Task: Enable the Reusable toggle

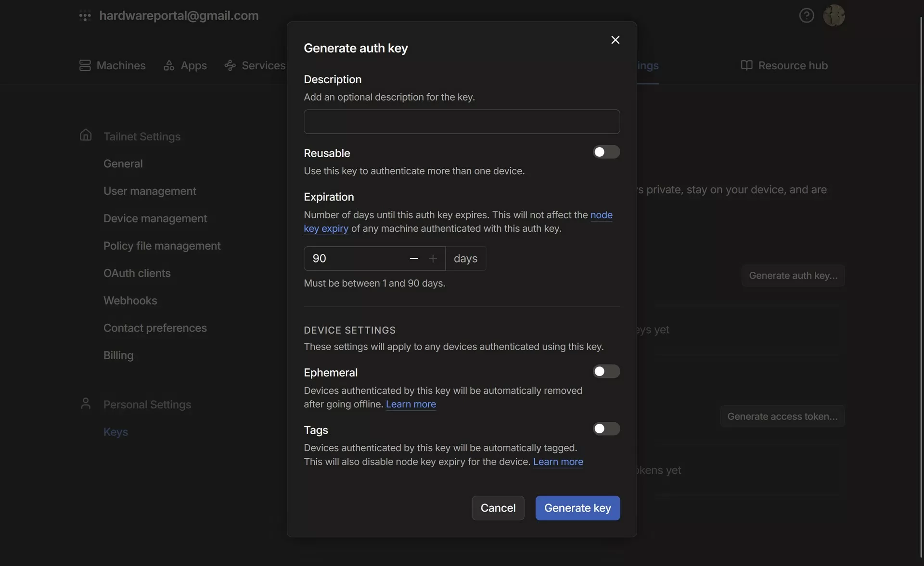Action: coord(606,152)
